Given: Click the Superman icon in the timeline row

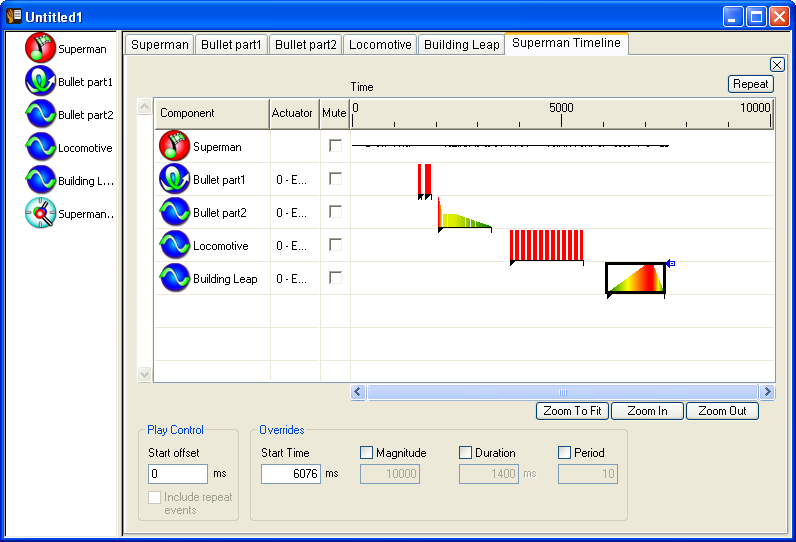Looking at the screenshot, I should tap(174, 146).
